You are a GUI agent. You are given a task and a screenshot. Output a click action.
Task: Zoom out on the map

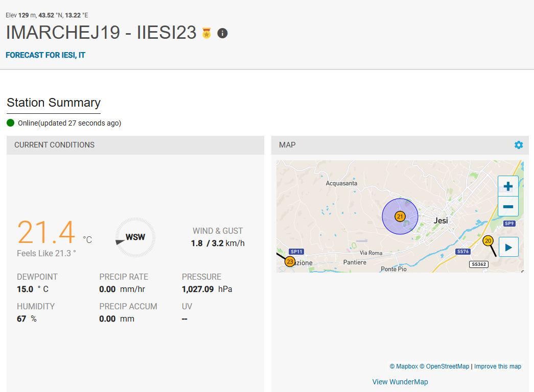[508, 207]
